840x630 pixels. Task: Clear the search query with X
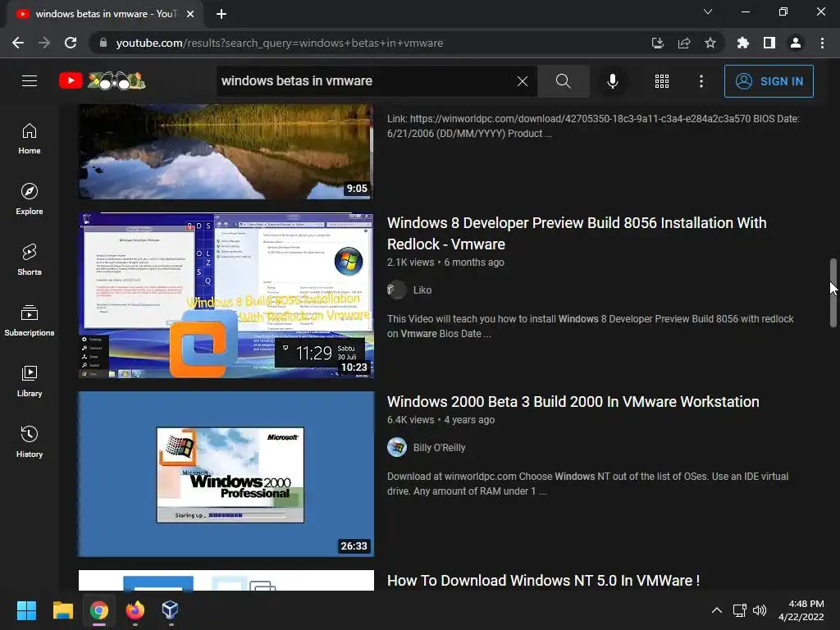(x=523, y=81)
